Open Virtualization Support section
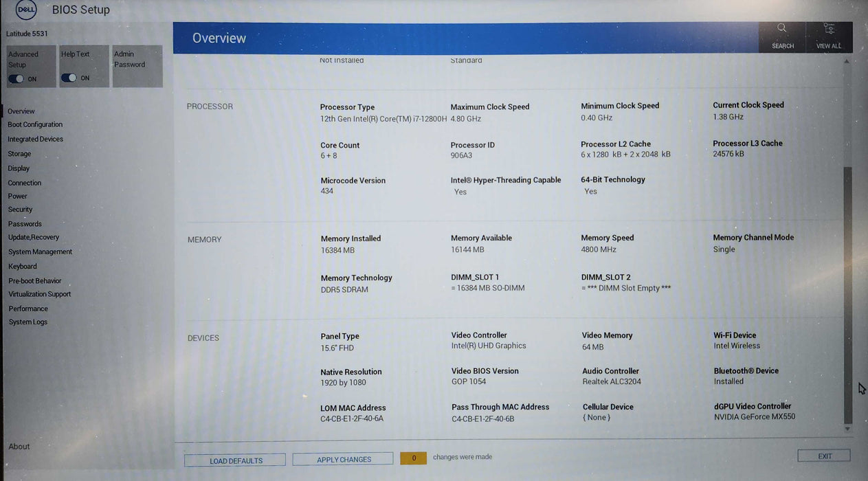The width and height of the screenshot is (868, 481). click(x=40, y=294)
